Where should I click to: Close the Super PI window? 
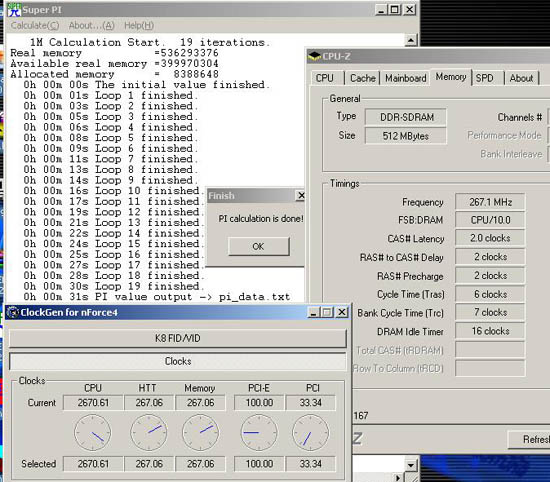tap(409, 9)
